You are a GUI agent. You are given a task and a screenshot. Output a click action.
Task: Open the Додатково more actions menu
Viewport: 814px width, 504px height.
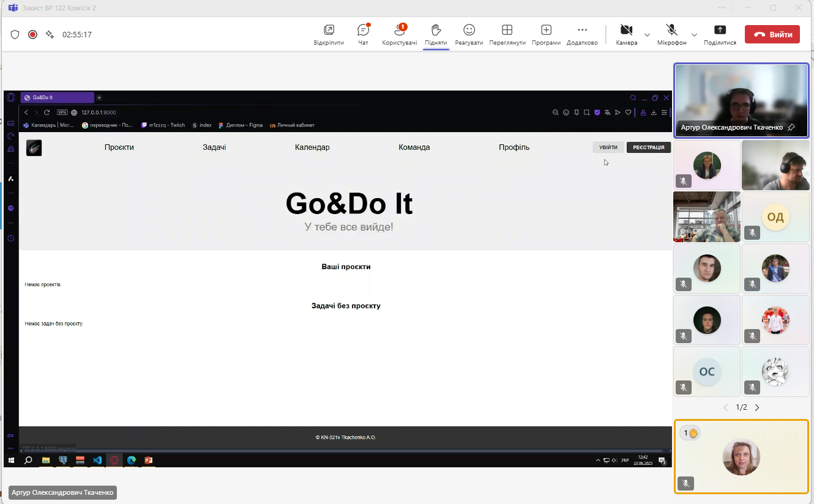582,34
